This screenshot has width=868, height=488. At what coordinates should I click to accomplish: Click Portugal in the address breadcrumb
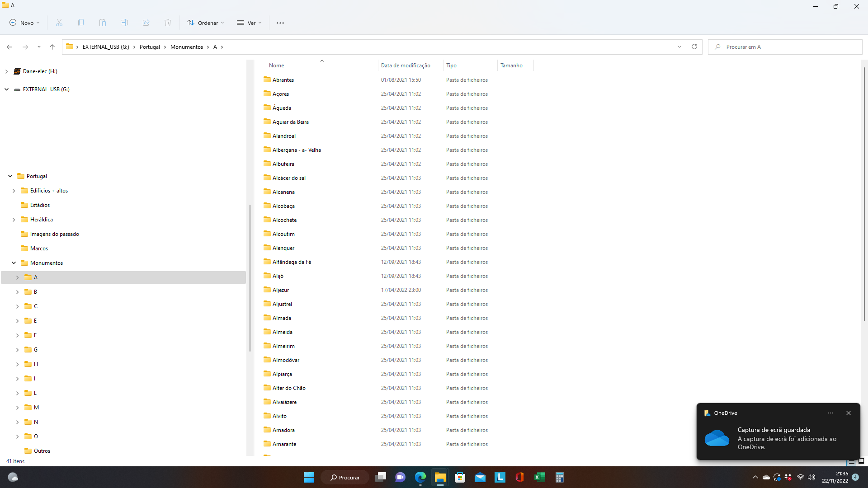[x=150, y=47]
